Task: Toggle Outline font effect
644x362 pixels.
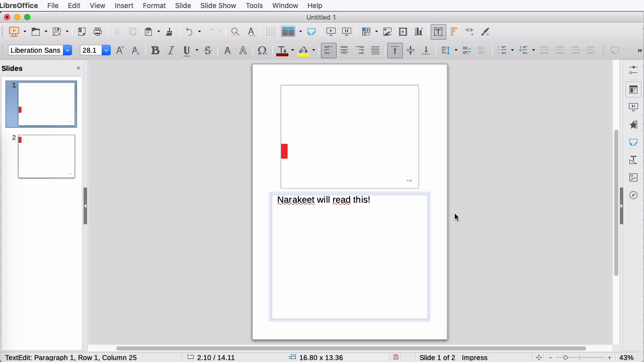Action: click(243, 50)
